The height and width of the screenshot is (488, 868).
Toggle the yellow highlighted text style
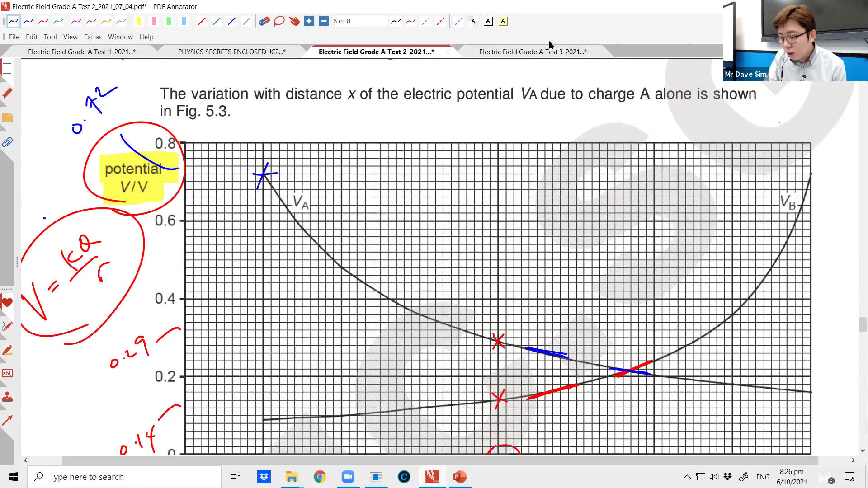click(503, 21)
